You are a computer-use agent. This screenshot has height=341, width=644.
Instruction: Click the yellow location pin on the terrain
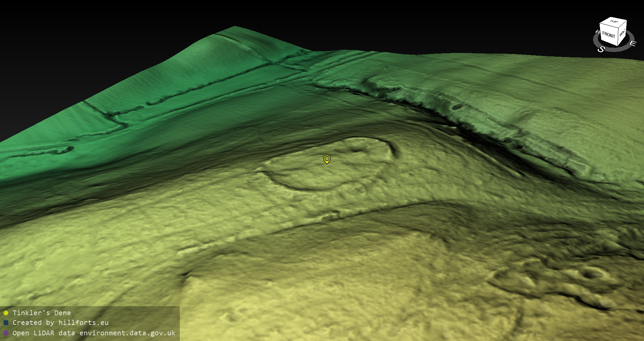coord(327,159)
